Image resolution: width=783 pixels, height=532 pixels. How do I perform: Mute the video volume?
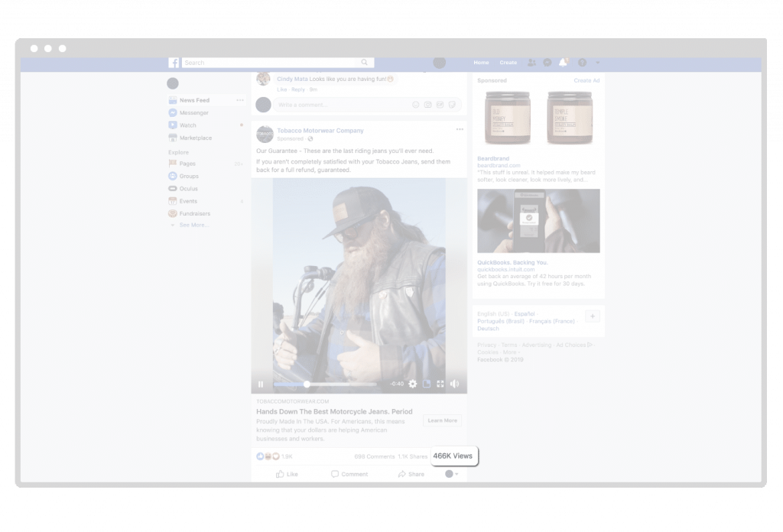(455, 384)
